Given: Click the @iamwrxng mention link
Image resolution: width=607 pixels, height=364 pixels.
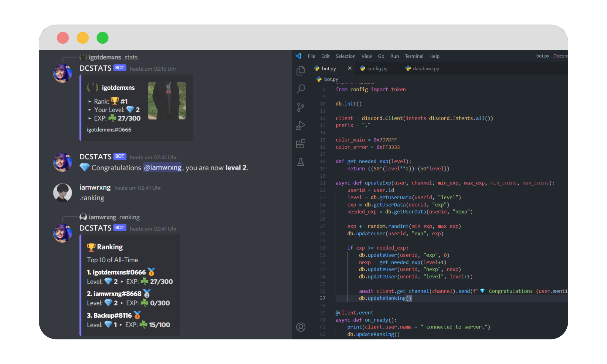Looking at the screenshot, I should 162,167.
